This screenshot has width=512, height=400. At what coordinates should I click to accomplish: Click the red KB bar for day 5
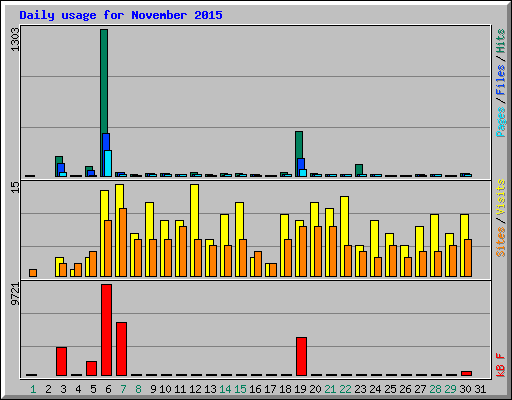tap(91, 368)
